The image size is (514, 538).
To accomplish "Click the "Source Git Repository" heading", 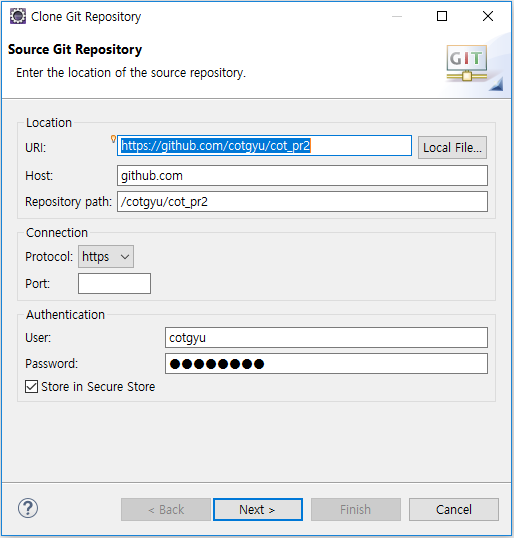I will coord(75,49).
